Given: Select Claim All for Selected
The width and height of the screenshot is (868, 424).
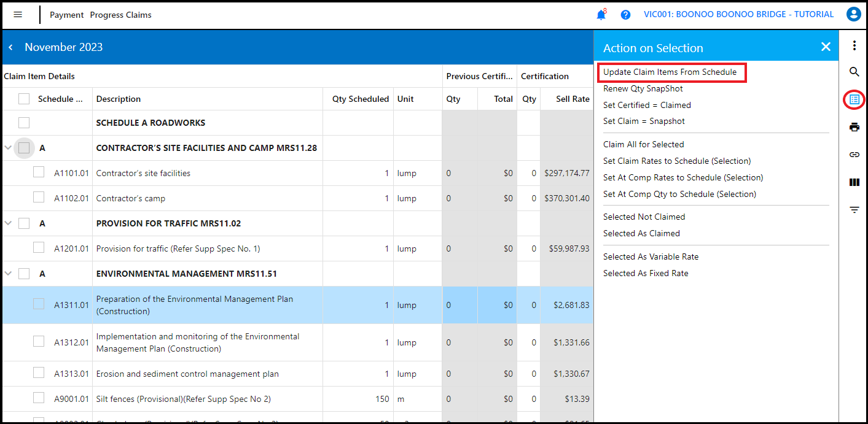Looking at the screenshot, I should [643, 144].
